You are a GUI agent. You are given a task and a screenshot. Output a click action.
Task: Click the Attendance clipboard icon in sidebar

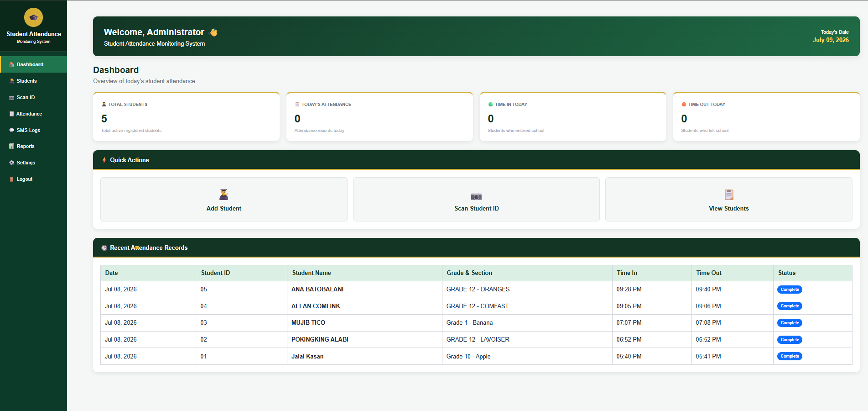pyautogui.click(x=12, y=114)
